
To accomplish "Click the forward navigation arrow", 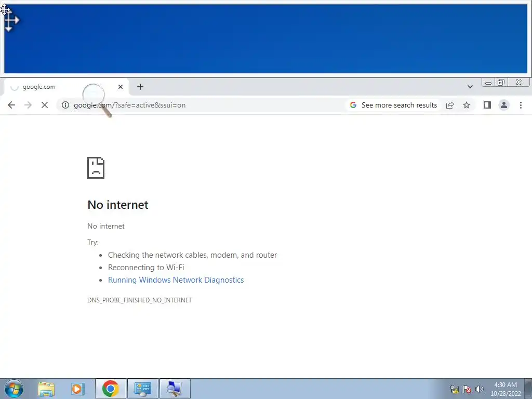I will pyautogui.click(x=28, y=105).
